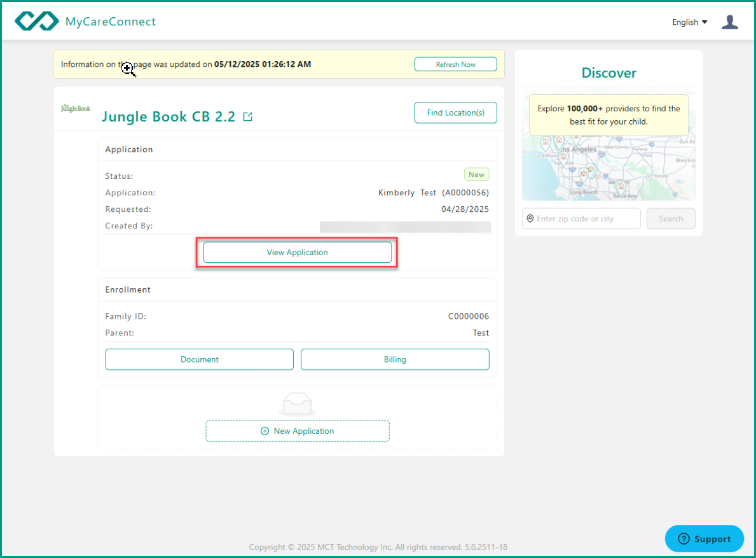Click the Enrollment section header
The image size is (756, 558).
tap(128, 290)
